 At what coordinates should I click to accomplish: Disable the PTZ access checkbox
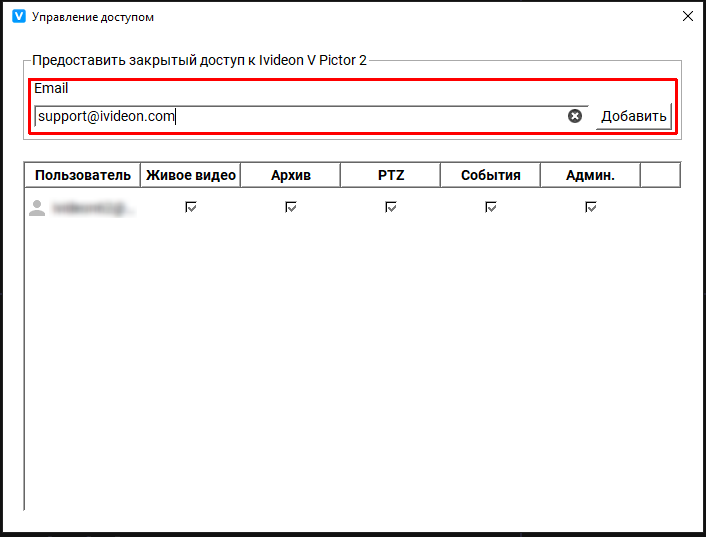pyautogui.click(x=391, y=208)
